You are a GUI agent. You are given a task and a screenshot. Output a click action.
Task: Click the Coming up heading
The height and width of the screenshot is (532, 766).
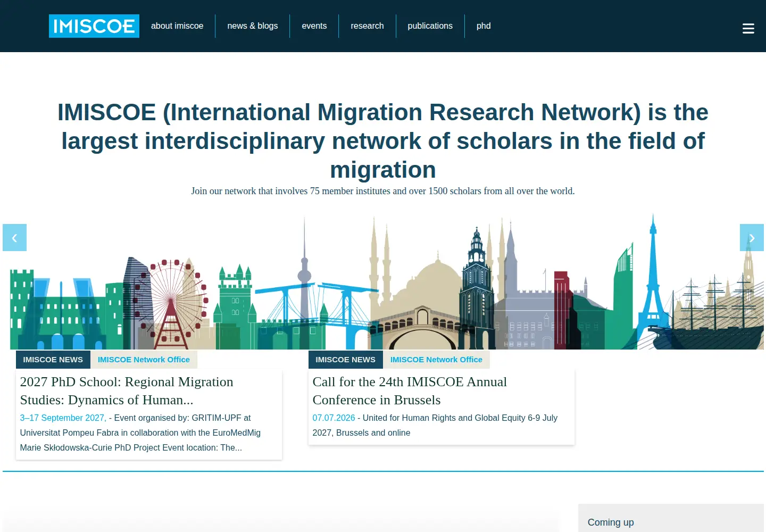(611, 522)
